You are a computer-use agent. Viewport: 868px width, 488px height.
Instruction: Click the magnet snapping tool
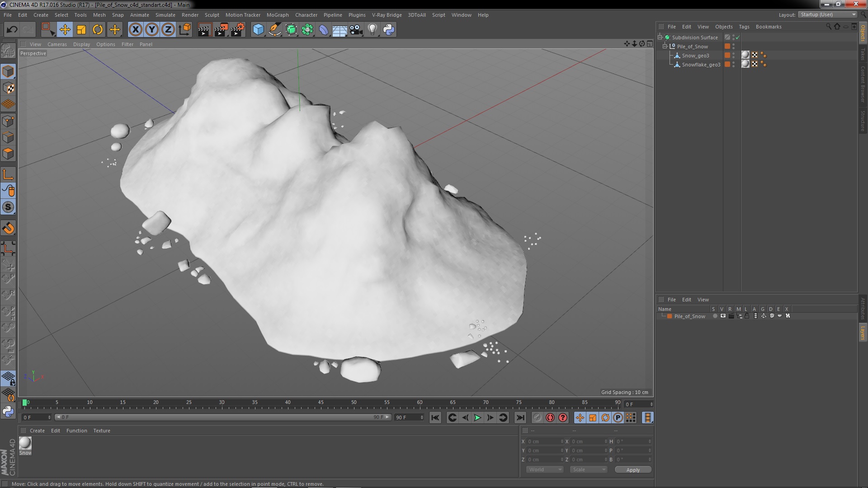[x=8, y=228]
